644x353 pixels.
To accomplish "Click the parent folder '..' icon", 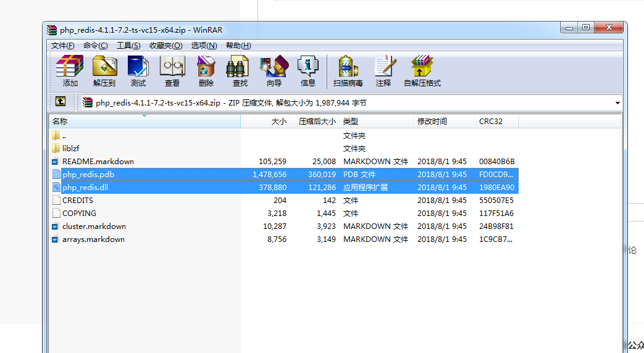I will tap(56, 135).
